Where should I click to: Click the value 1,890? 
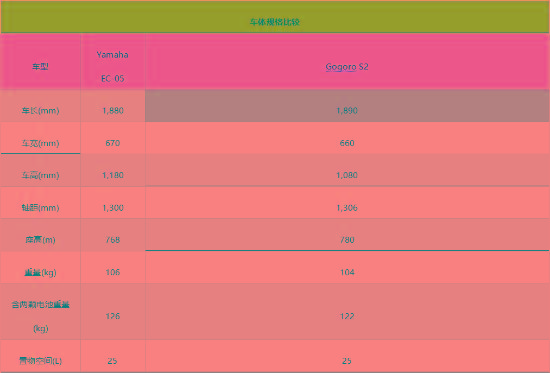pyautogui.click(x=347, y=111)
